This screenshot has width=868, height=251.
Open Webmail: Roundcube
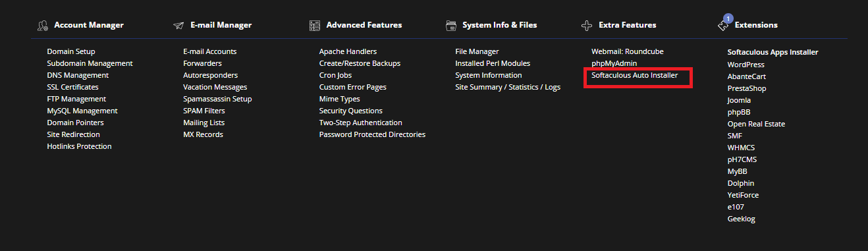tap(628, 51)
